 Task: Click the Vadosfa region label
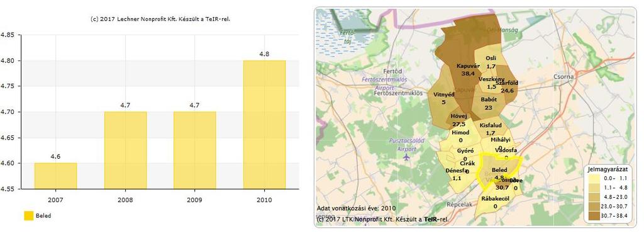[x=506, y=151]
